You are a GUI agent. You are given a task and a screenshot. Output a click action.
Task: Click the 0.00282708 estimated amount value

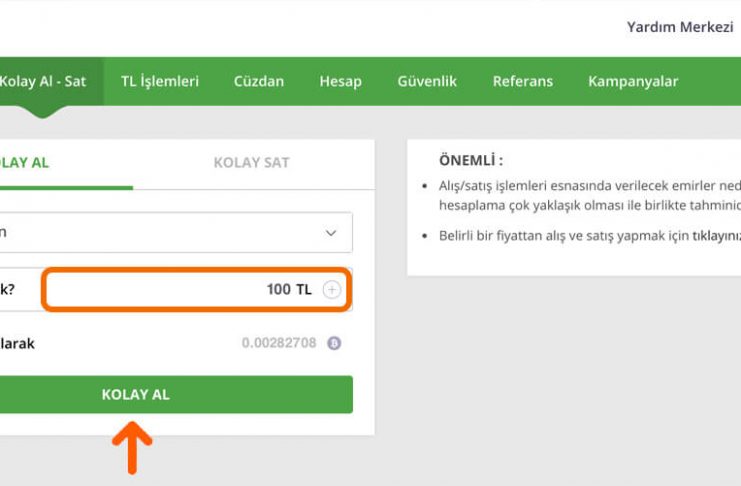[279, 343]
